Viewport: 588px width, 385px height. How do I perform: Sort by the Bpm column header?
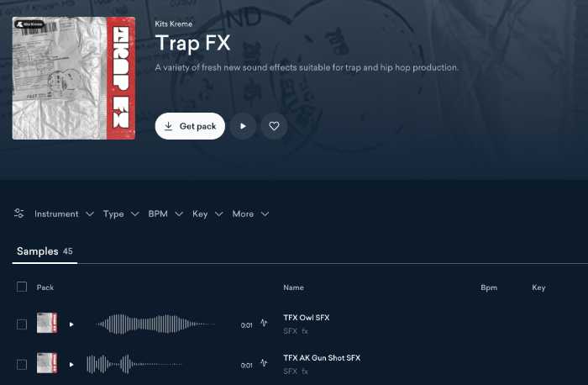click(489, 287)
